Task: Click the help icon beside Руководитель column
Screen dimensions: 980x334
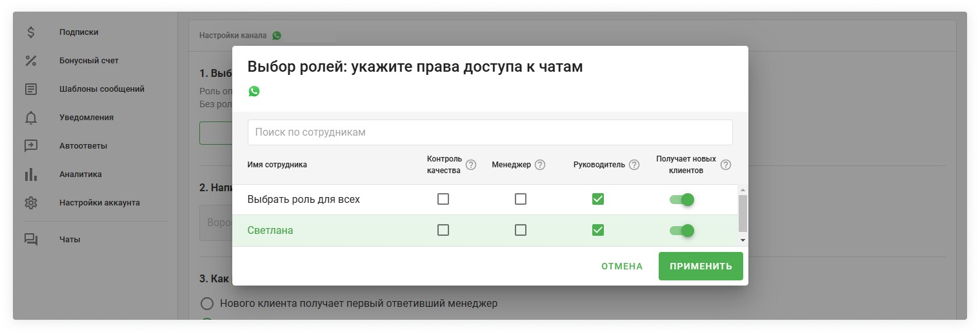Action: [634, 165]
